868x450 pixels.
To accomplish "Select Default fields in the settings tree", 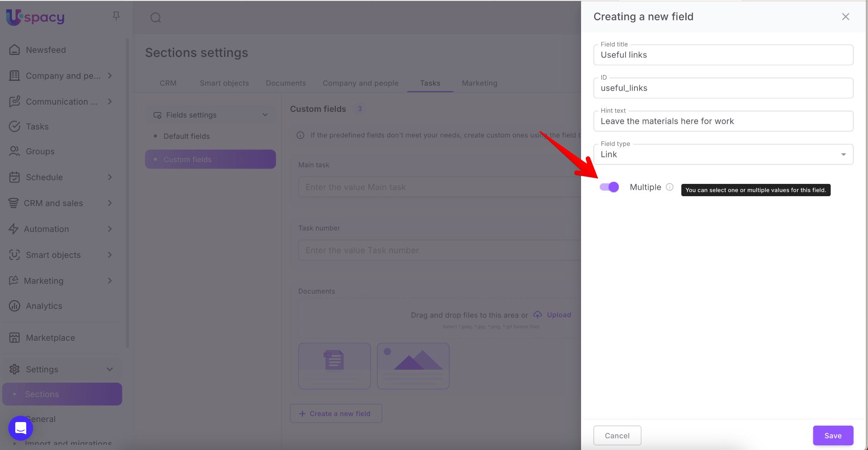I will coord(186,136).
